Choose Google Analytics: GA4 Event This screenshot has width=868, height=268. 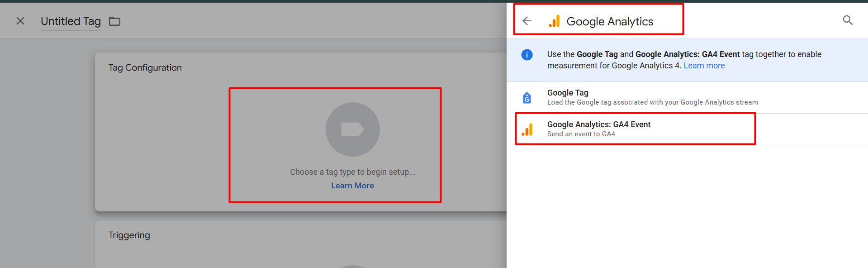tap(598, 124)
